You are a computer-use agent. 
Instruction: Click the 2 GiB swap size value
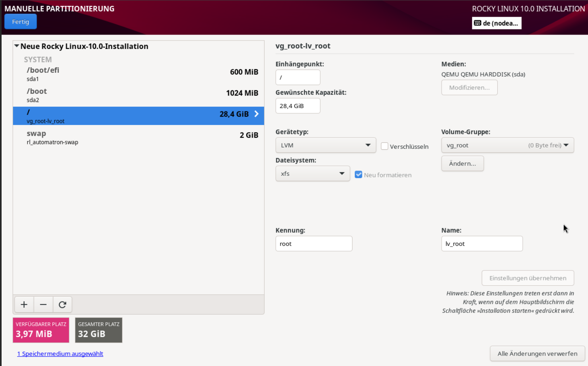(x=249, y=135)
